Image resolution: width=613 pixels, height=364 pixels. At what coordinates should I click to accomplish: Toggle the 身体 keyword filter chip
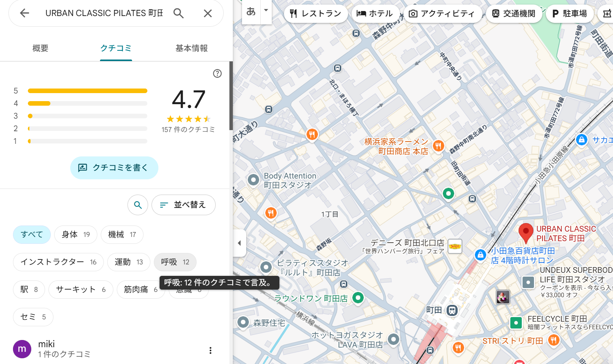point(76,235)
